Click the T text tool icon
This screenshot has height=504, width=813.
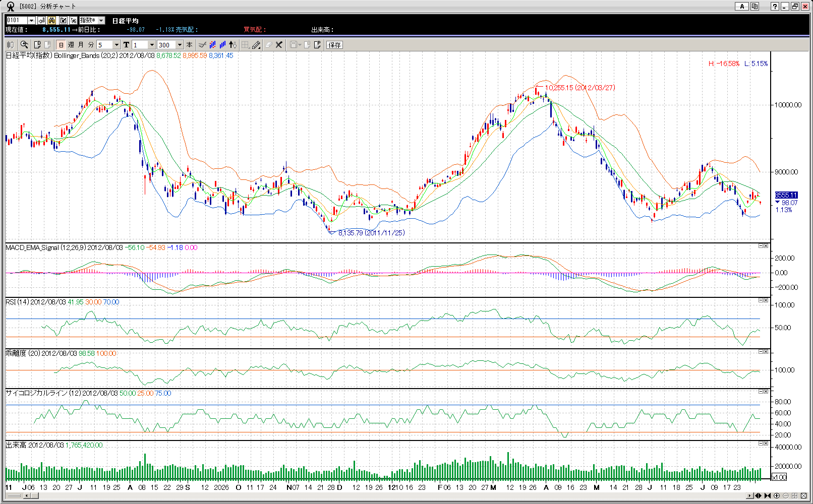coord(126,45)
